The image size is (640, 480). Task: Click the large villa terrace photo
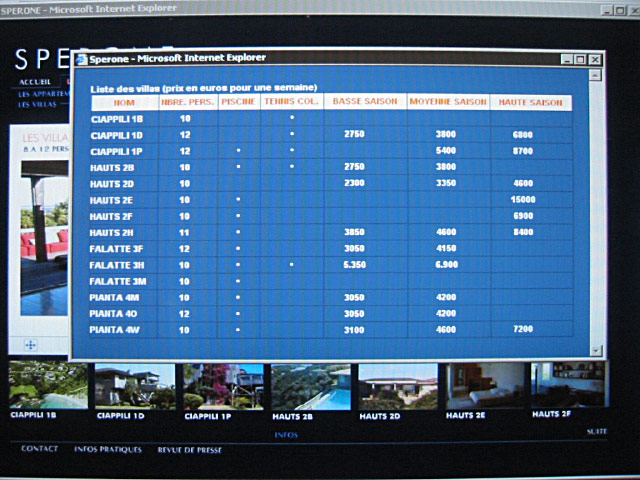(44, 238)
